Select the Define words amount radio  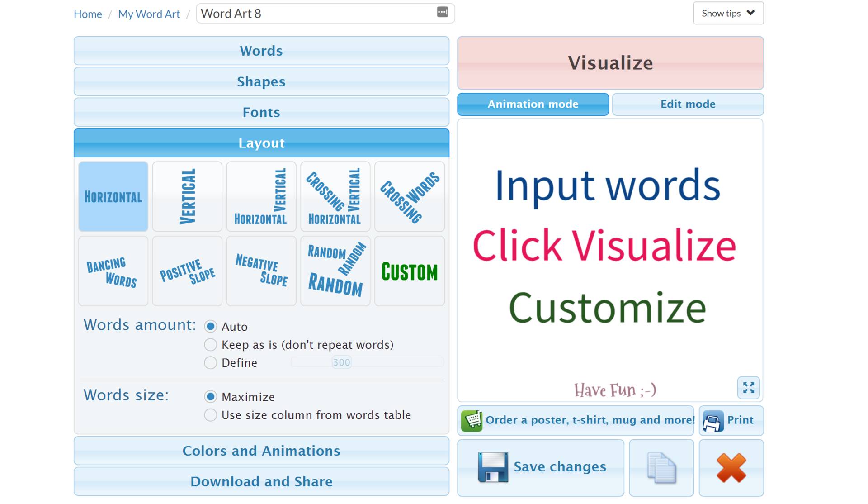[211, 363]
